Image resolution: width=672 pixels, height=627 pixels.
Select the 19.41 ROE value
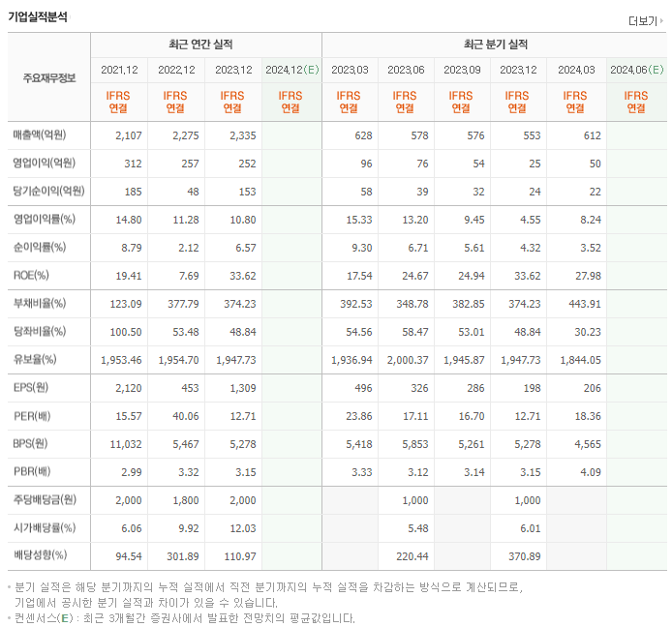click(x=129, y=276)
